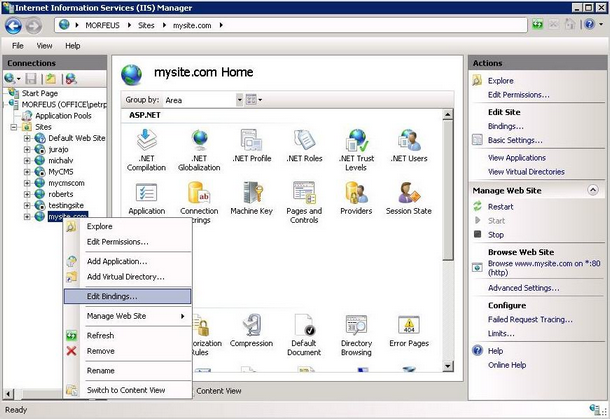Click Advanced Settings link

(x=523, y=288)
